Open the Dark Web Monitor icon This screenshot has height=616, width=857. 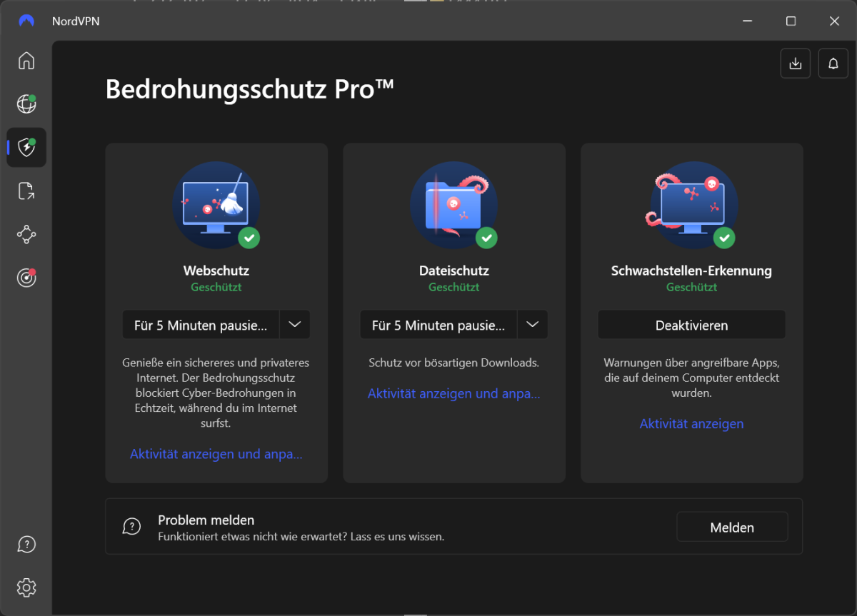tap(26, 278)
